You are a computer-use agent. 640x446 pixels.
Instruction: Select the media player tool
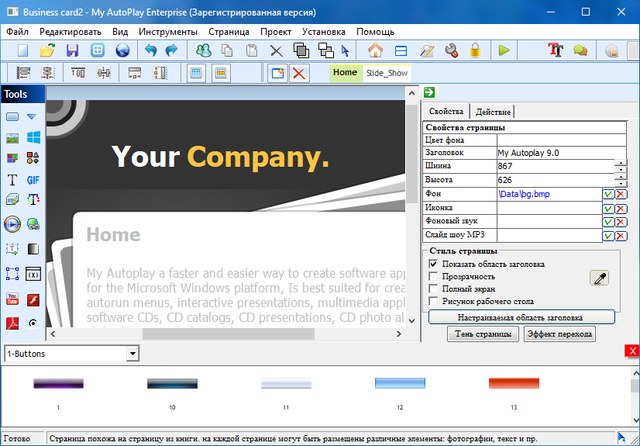(x=12, y=224)
